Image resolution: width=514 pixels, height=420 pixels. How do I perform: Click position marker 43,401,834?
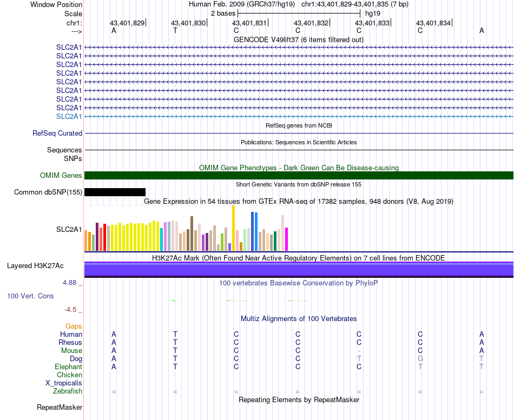(x=433, y=23)
